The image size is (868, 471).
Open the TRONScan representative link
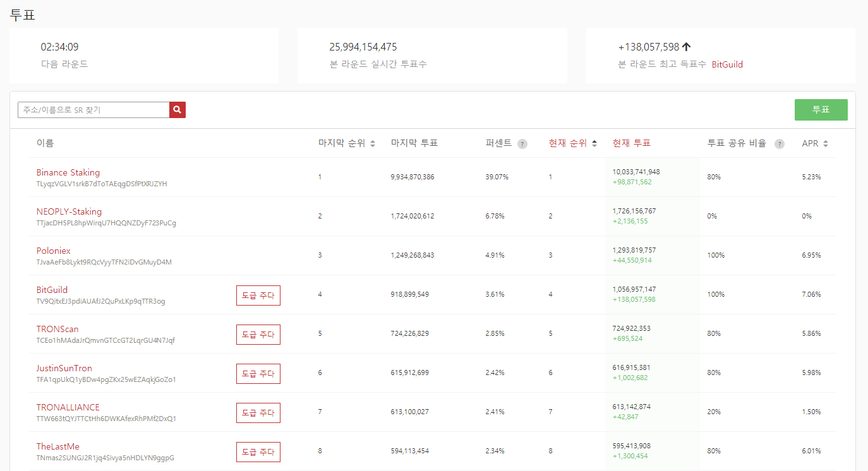(x=57, y=329)
